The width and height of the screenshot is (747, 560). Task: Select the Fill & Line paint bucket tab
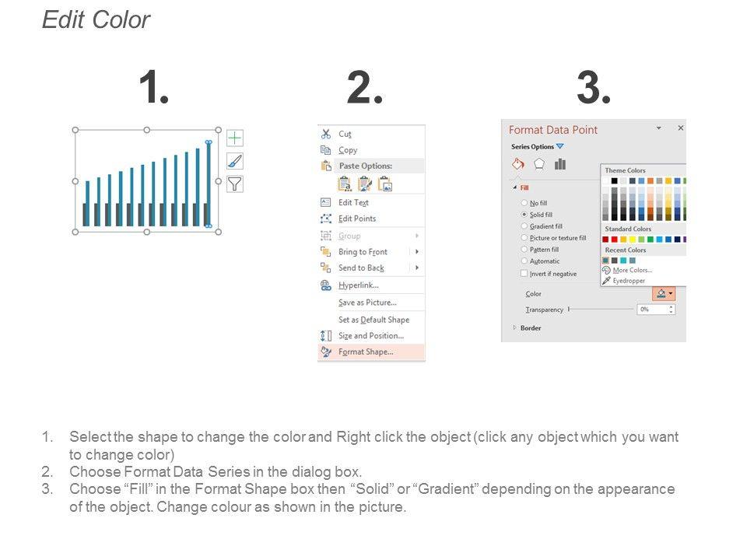click(x=517, y=164)
